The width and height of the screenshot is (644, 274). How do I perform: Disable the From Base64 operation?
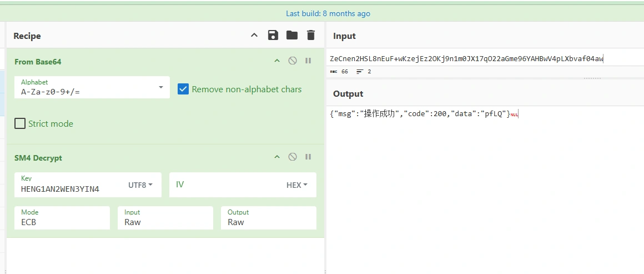[x=293, y=61]
